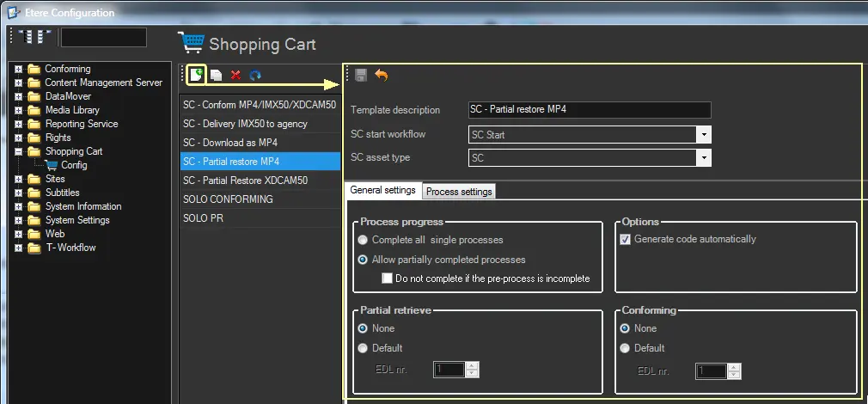
Task: Open the General settings tab
Action: (382, 190)
